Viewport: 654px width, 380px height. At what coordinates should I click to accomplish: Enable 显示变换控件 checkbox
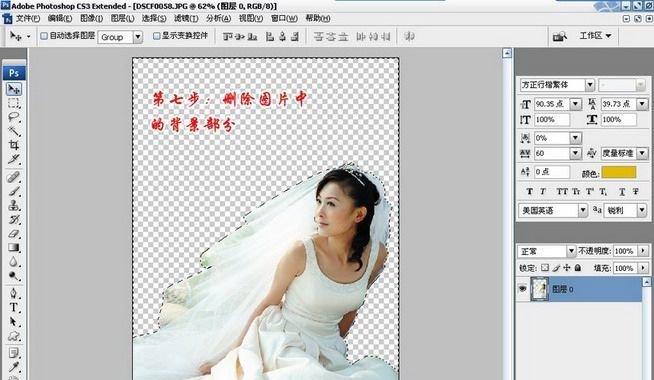[156, 36]
